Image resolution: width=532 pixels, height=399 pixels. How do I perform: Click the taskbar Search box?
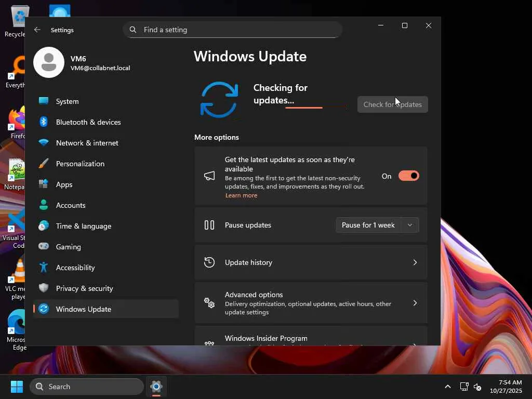tap(87, 387)
